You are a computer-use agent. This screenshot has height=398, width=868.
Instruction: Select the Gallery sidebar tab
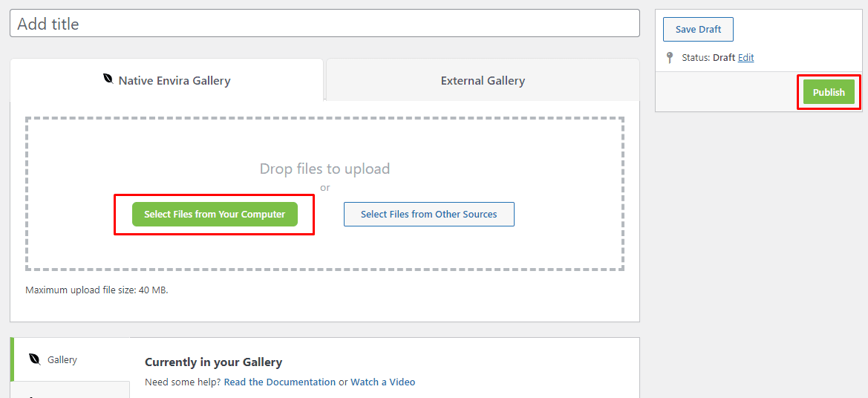pos(70,359)
